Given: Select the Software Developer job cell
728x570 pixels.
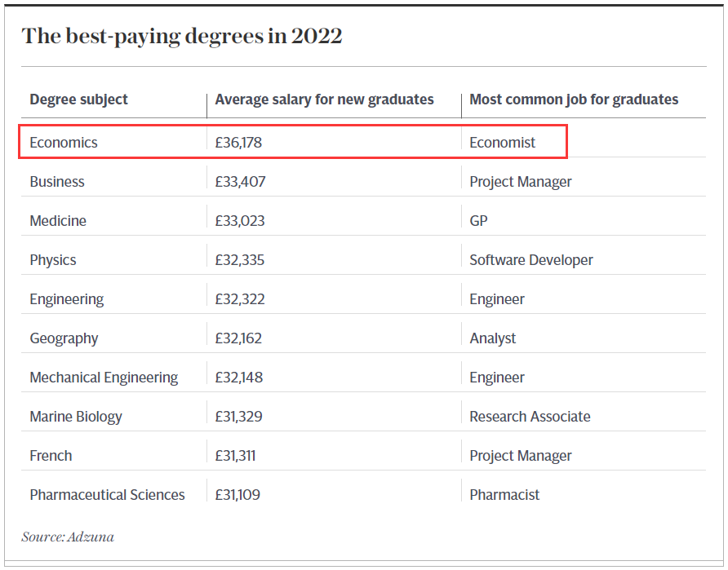Looking at the screenshot, I should click(x=531, y=260).
